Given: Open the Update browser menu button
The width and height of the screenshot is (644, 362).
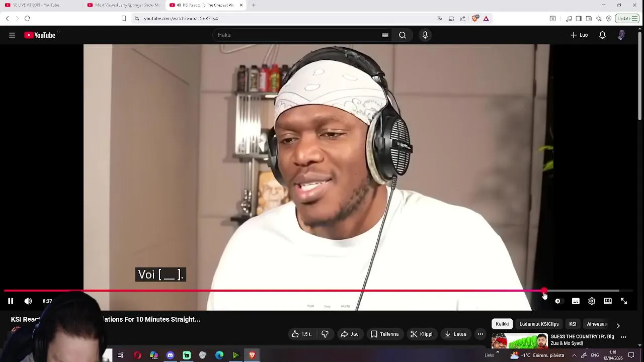Looking at the screenshot, I should pyautogui.click(x=628, y=19).
